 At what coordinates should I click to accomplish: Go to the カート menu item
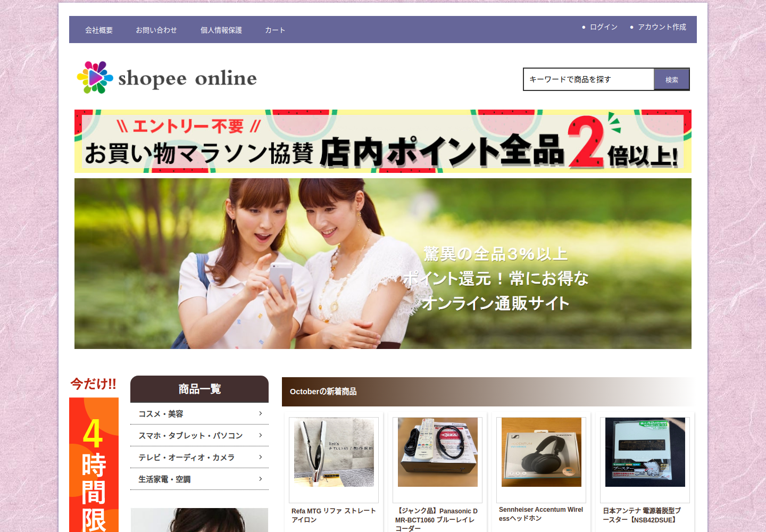click(275, 30)
